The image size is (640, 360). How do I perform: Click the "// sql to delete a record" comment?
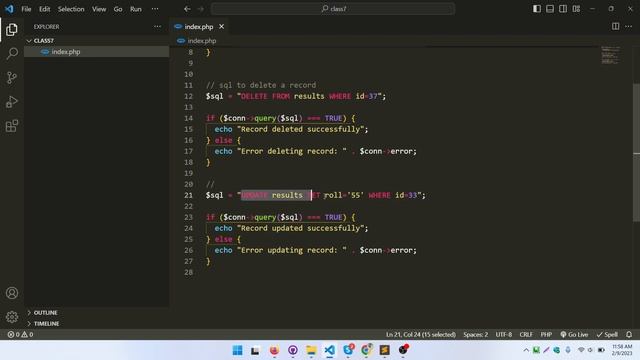(261, 85)
